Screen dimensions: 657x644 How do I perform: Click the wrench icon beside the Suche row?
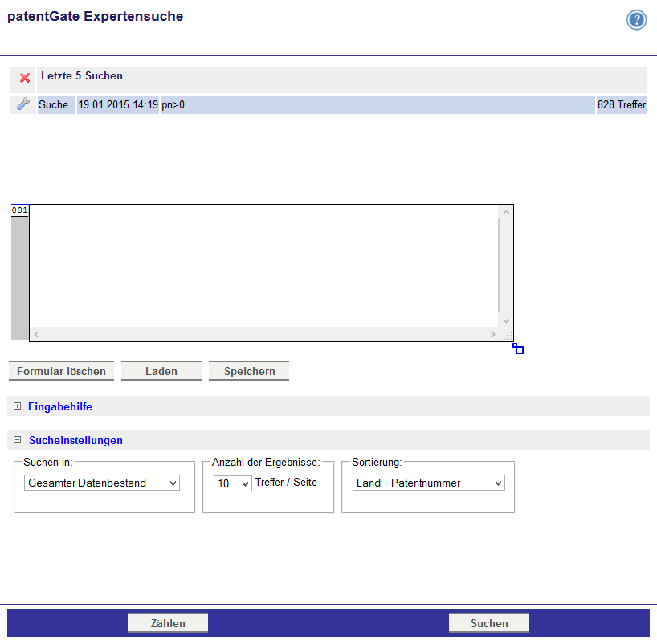23,104
